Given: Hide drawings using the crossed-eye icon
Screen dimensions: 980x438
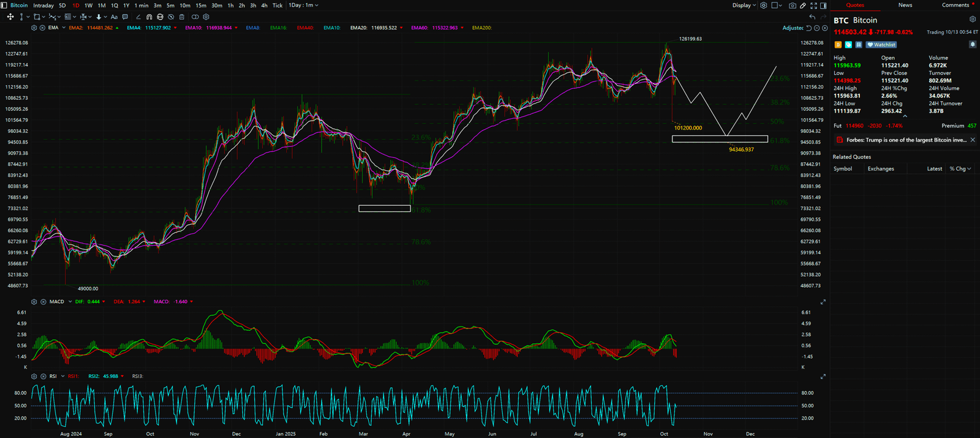Looking at the screenshot, I should (171, 17).
